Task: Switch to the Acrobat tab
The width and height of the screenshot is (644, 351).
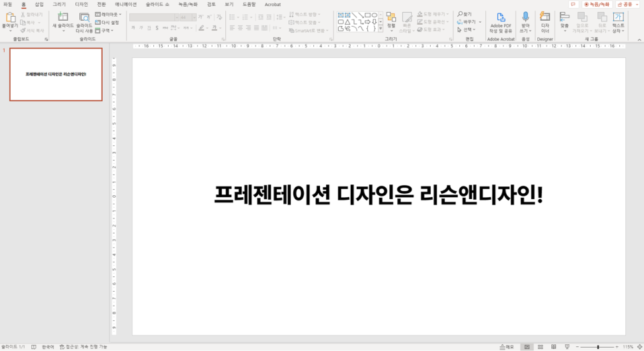Action: [273, 5]
